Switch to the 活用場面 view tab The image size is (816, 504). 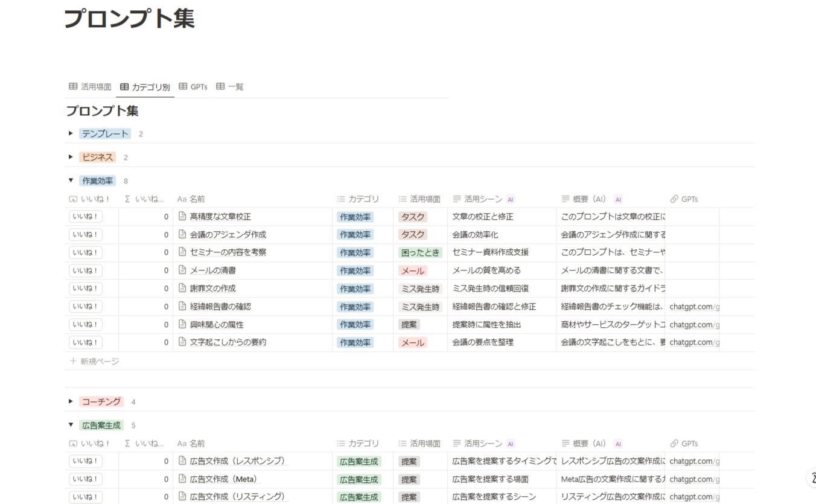(90, 87)
